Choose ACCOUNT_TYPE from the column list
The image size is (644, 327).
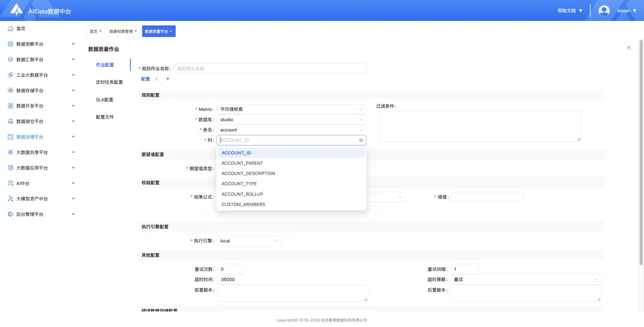coord(292,184)
